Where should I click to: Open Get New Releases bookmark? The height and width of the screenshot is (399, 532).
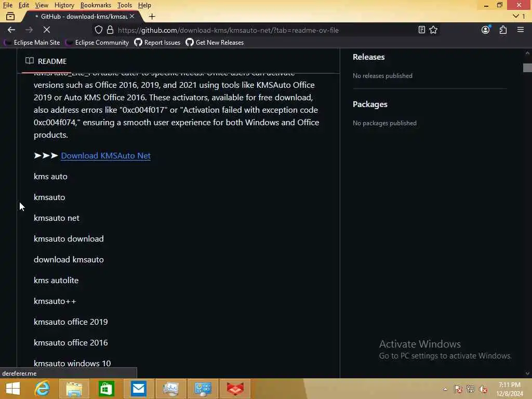[x=215, y=43]
